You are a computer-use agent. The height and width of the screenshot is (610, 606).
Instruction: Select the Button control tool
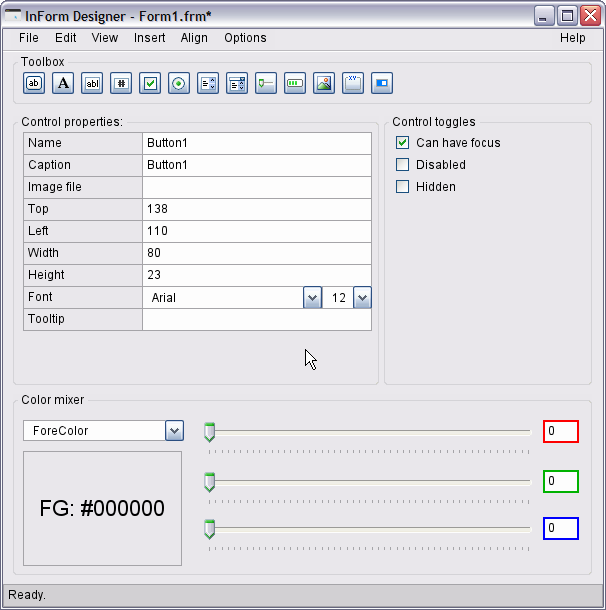tap(34, 83)
